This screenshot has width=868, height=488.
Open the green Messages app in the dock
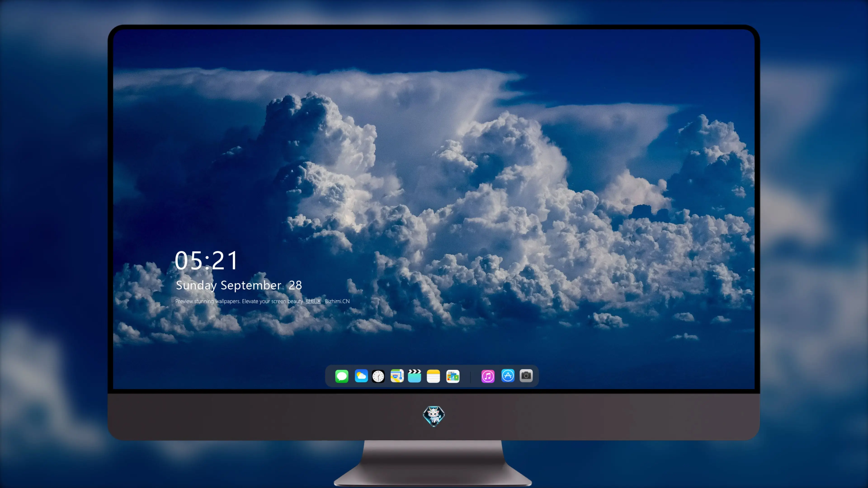342,376
